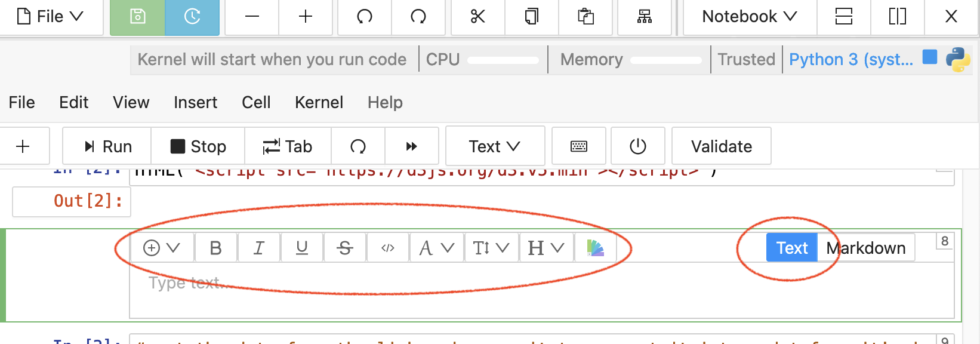Click the blue checkpoint history clock icon
Screen dimensions: 980x344
point(192,17)
